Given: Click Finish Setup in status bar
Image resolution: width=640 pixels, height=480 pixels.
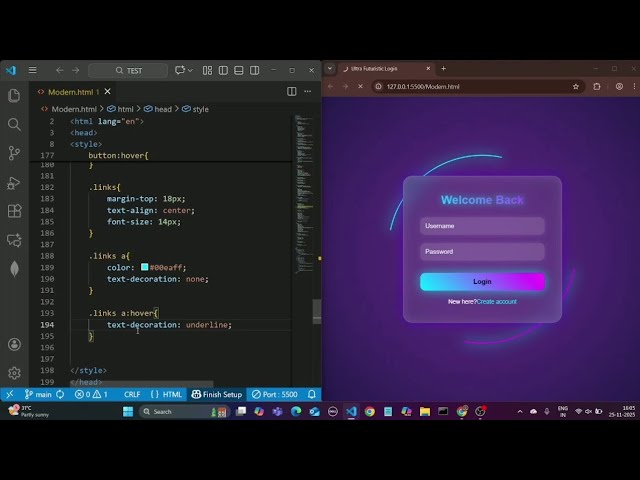Looking at the screenshot, I should [x=217, y=394].
